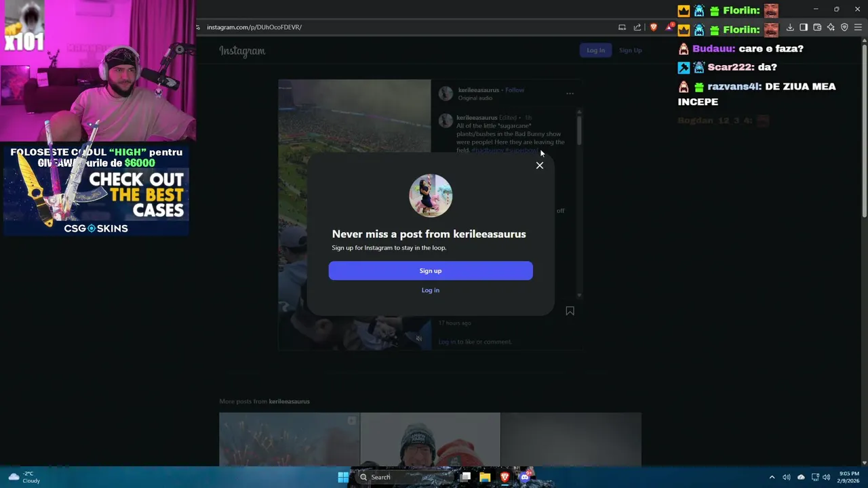This screenshot has height=488, width=868.
Task: Click the network tray icon
Action: [x=815, y=477]
